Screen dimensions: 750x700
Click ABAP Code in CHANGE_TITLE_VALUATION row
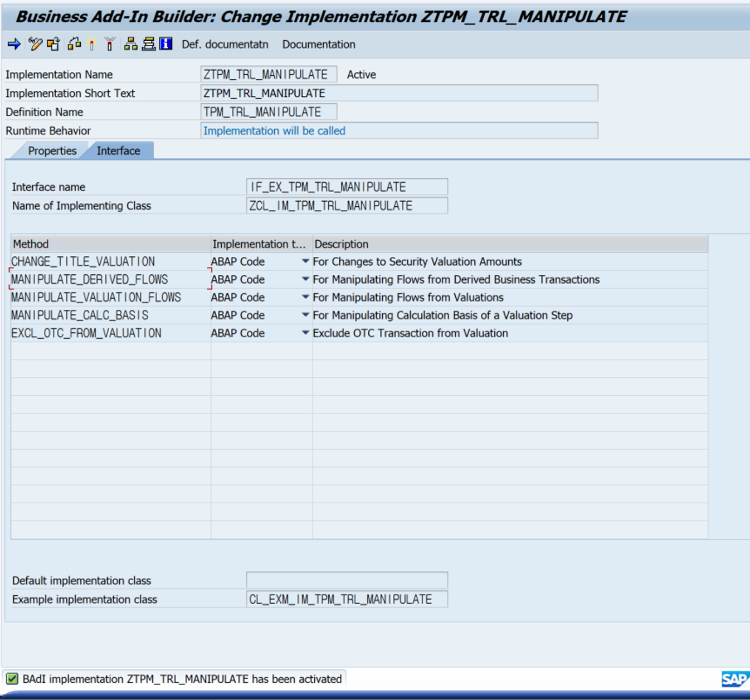pyautogui.click(x=238, y=261)
